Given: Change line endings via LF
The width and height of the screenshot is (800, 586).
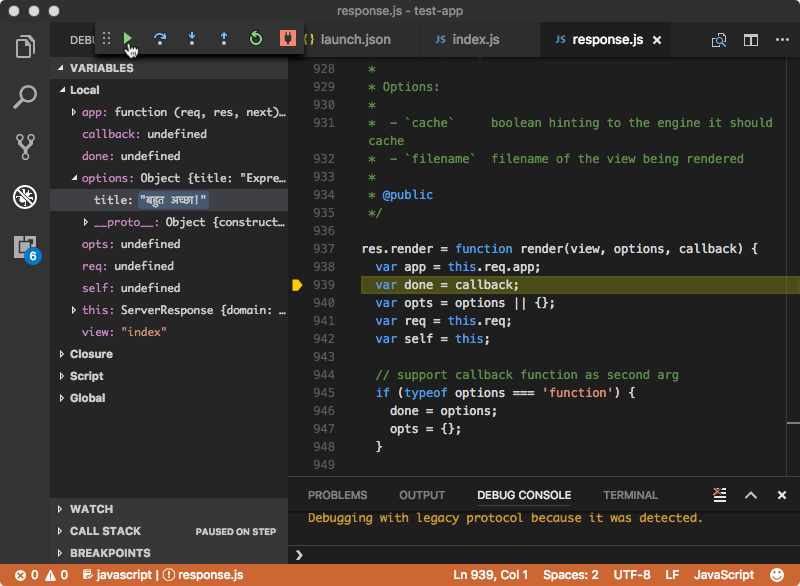Looking at the screenshot, I should click(672, 575).
